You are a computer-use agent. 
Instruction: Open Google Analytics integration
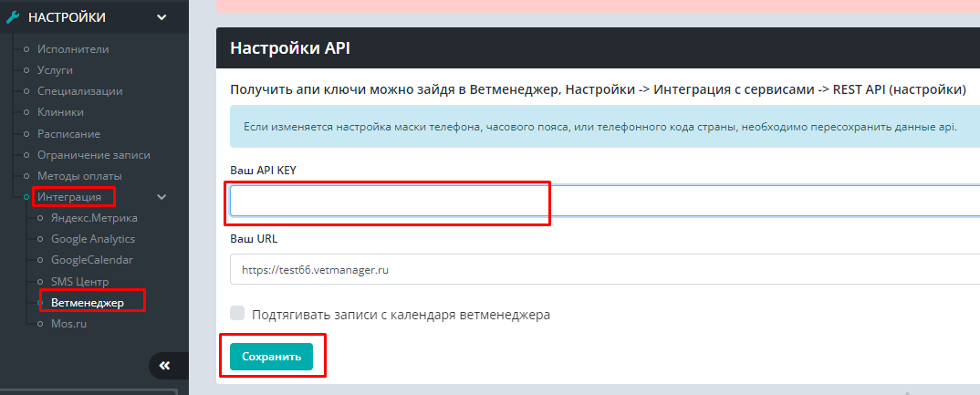(x=92, y=239)
